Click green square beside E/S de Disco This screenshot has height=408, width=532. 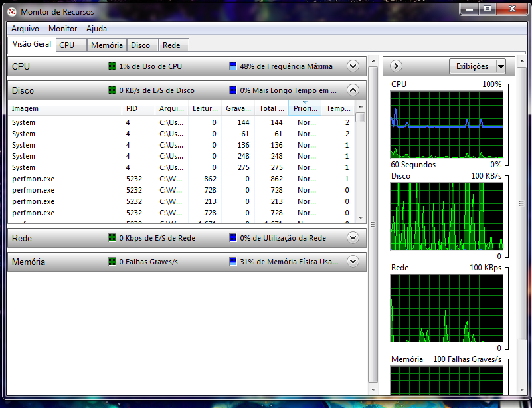coord(112,90)
